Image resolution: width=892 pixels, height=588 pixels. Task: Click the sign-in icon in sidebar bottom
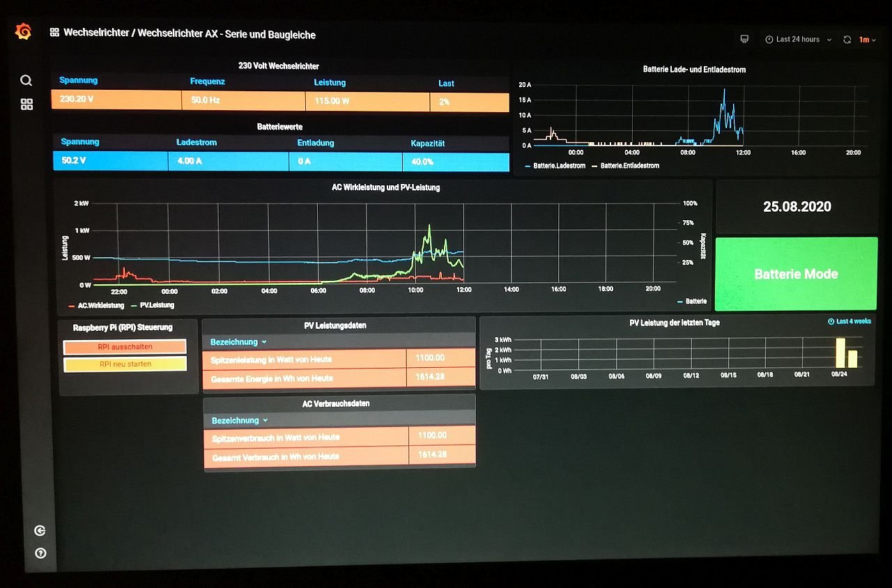[x=40, y=531]
